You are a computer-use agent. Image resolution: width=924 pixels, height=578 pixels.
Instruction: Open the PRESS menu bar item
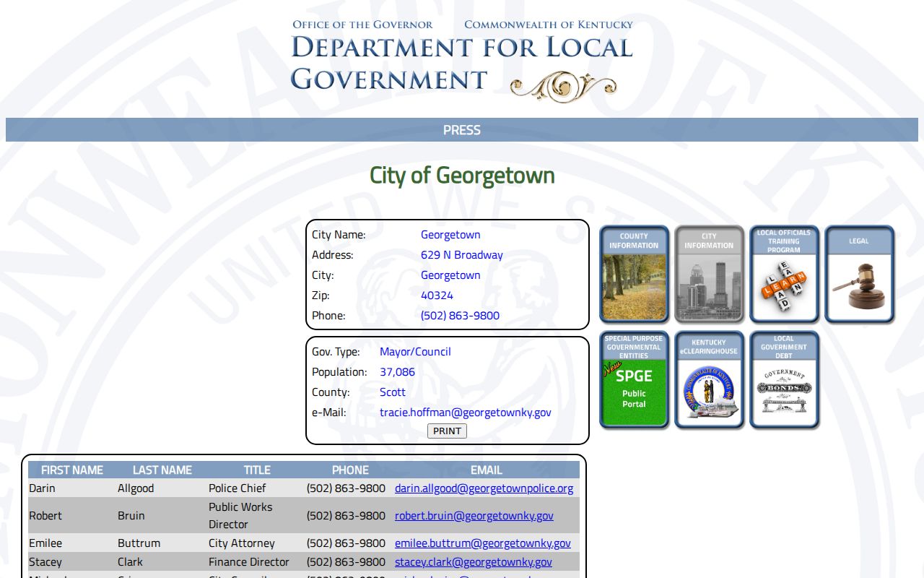click(462, 130)
